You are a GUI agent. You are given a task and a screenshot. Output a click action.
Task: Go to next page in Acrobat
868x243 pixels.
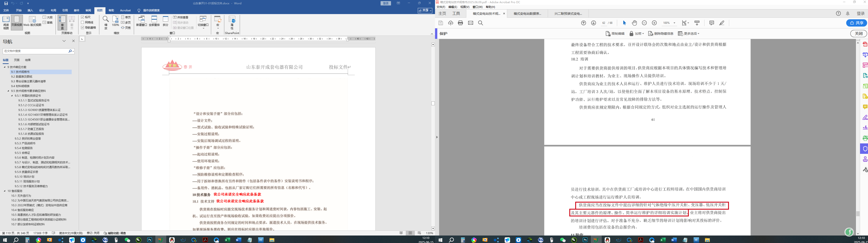[594, 23]
